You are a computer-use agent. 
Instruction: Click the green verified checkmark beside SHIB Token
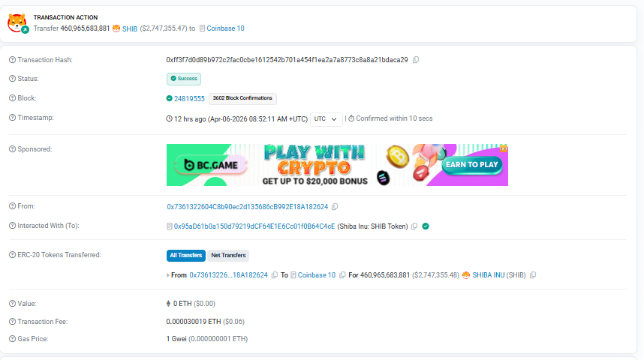(x=426, y=226)
